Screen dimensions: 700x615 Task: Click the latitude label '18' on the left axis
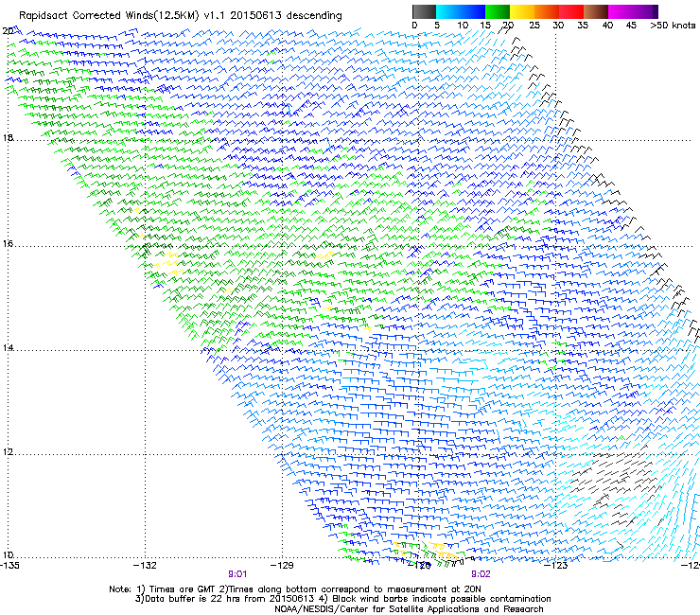coord(8,137)
